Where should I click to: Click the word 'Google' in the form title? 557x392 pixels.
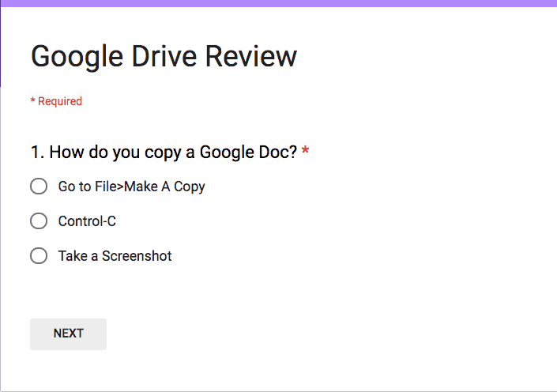click(77, 58)
